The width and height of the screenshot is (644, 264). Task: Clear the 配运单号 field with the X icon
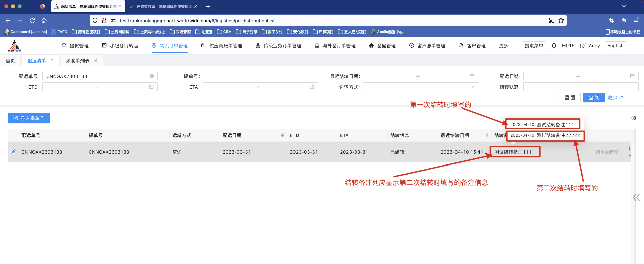(x=152, y=76)
